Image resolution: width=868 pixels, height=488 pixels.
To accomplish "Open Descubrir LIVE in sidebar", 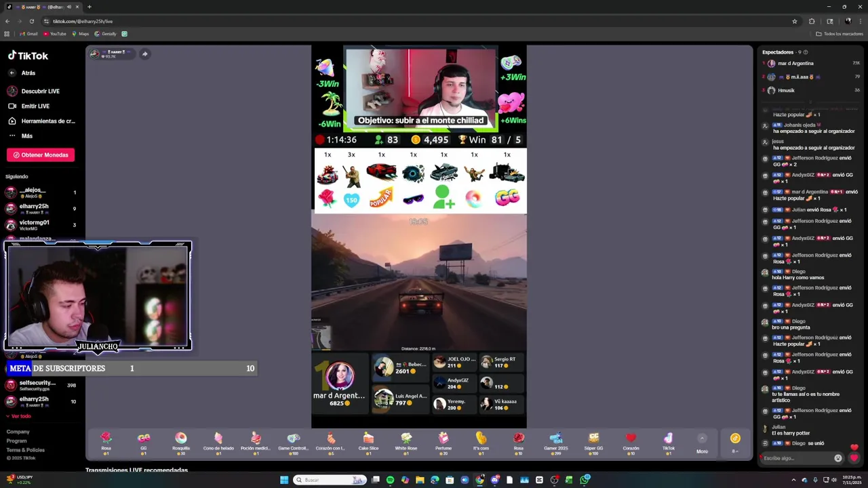I will 34,91.
